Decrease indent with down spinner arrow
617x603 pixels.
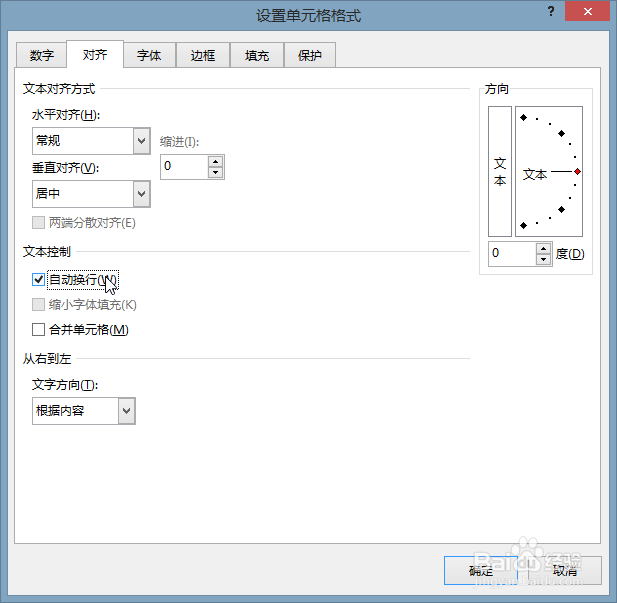(x=215, y=172)
